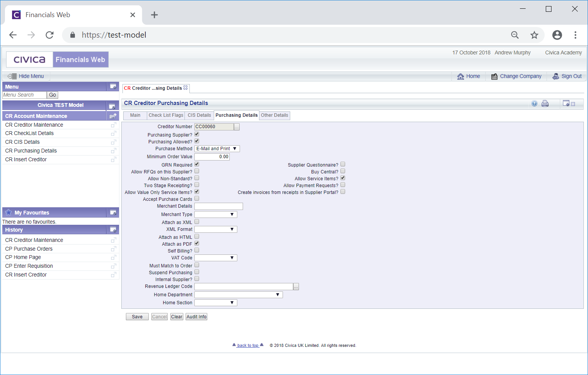Click the Minimum Order Value field

[212, 157]
